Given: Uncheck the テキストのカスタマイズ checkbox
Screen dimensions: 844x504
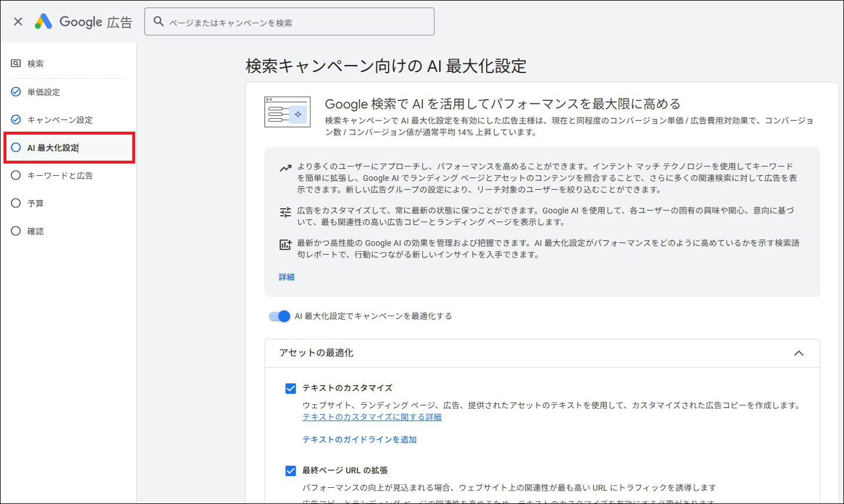Looking at the screenshot, I should coord(291,389).
